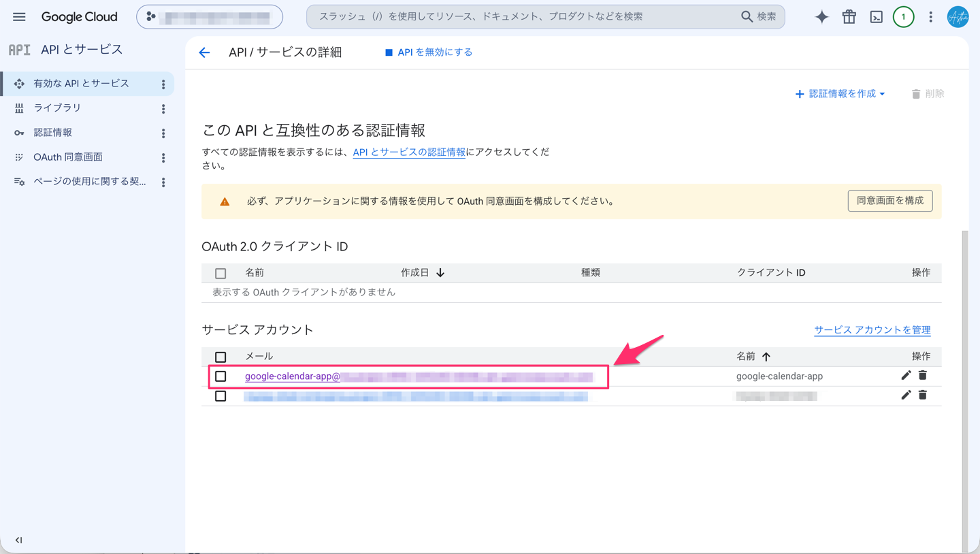
Task: Click the 名前 header in the OAuth table
Action: [x=255, y=273]
